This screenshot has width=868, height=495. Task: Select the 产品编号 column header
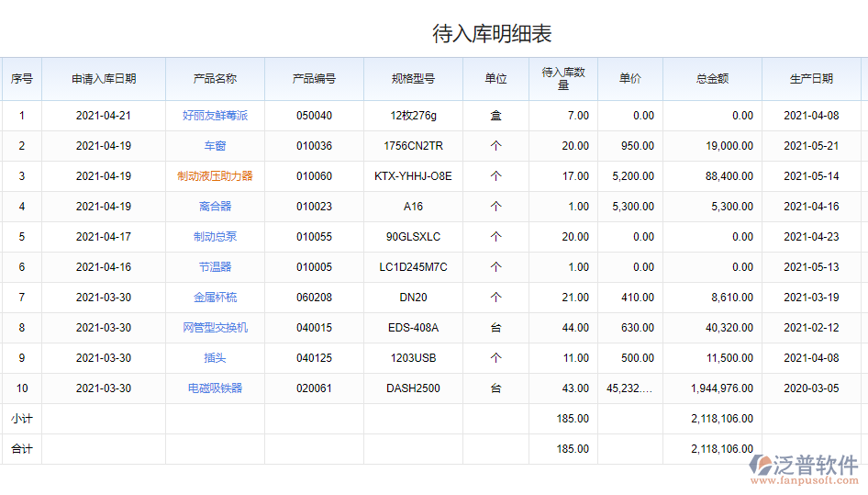point(314,79)
